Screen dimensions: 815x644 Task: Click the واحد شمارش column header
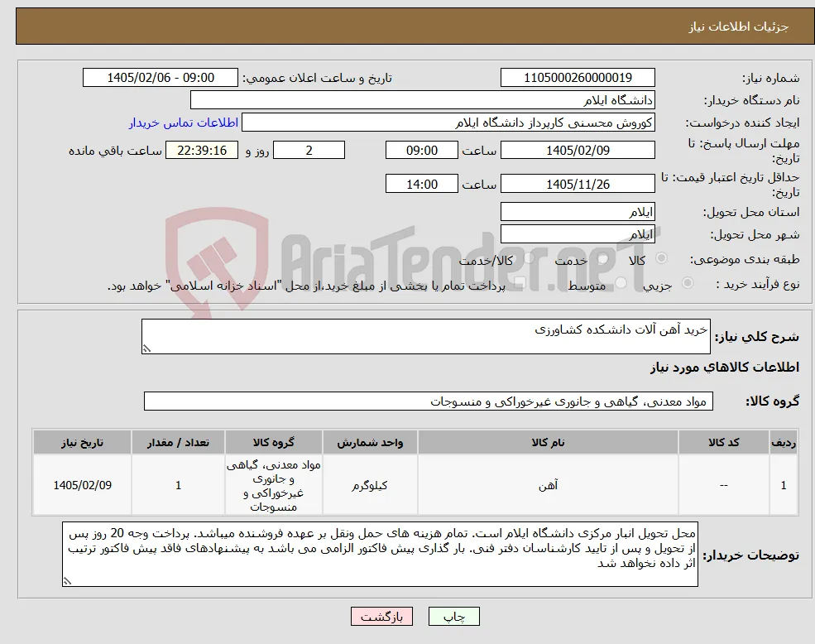point(370,442)
